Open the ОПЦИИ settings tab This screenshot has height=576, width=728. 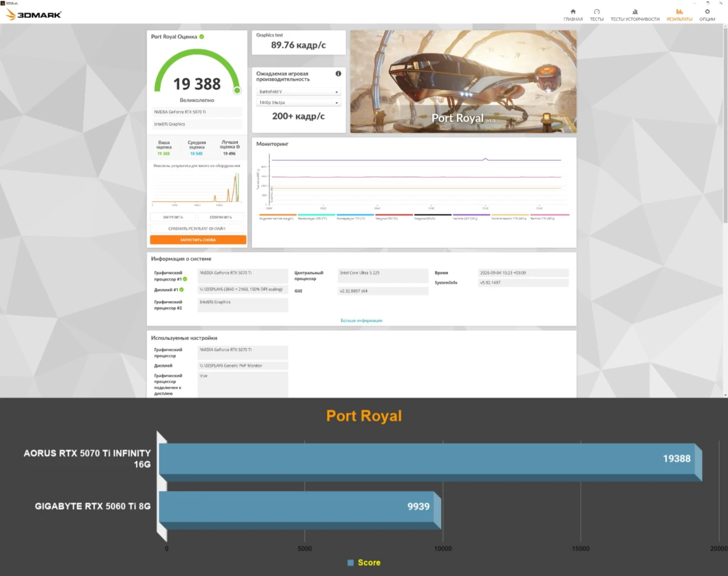pyautogui.click(x=707, y=15)
